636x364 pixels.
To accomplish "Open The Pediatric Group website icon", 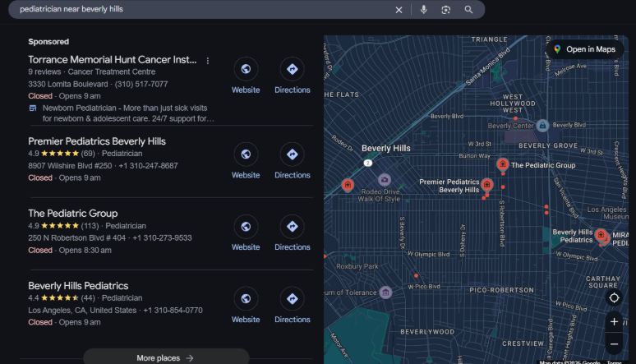I will tap(246, 227).
